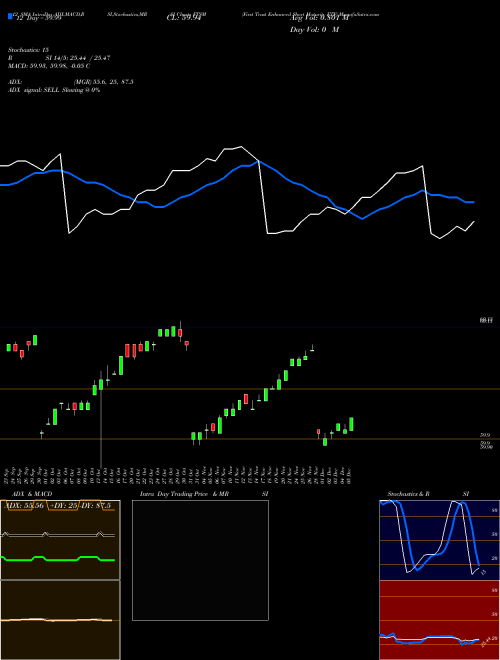Click the 'Stochastics: 15' readout
The width and height of the screenshot is (500, 660).
pyautogui.click(x=28, y=50)
